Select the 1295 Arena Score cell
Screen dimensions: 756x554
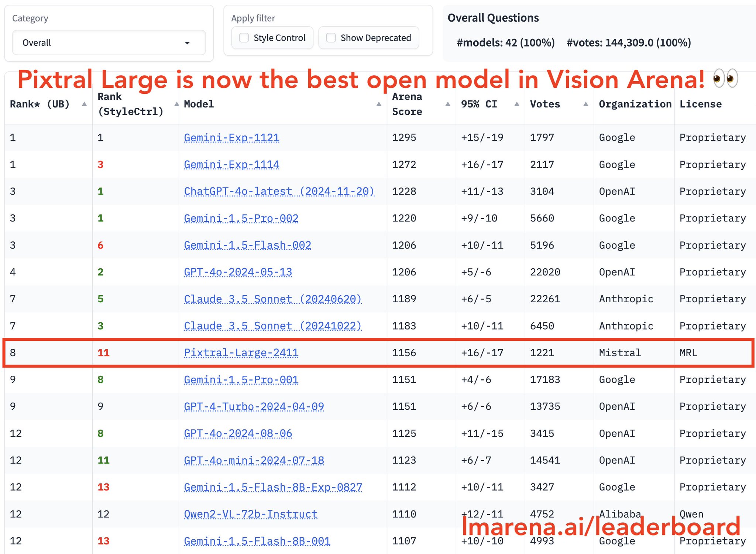pyautogui.click(x=404, y=138)
